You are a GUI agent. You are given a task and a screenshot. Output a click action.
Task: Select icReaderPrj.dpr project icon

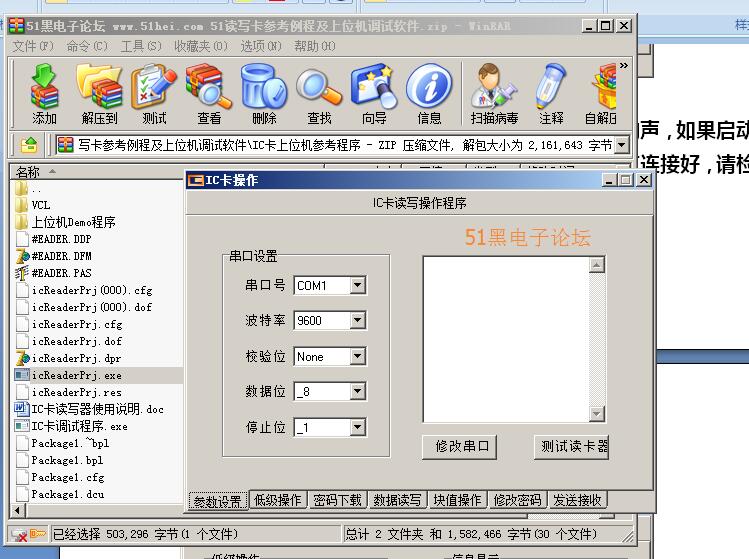coord(22,358)
